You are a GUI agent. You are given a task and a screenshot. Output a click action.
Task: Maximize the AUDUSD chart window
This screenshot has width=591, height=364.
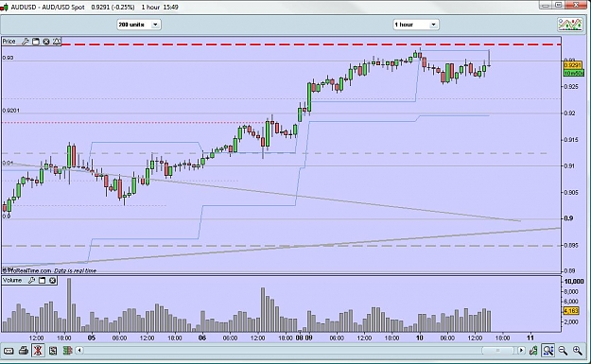pyautogui.click(x=559, y=5)
